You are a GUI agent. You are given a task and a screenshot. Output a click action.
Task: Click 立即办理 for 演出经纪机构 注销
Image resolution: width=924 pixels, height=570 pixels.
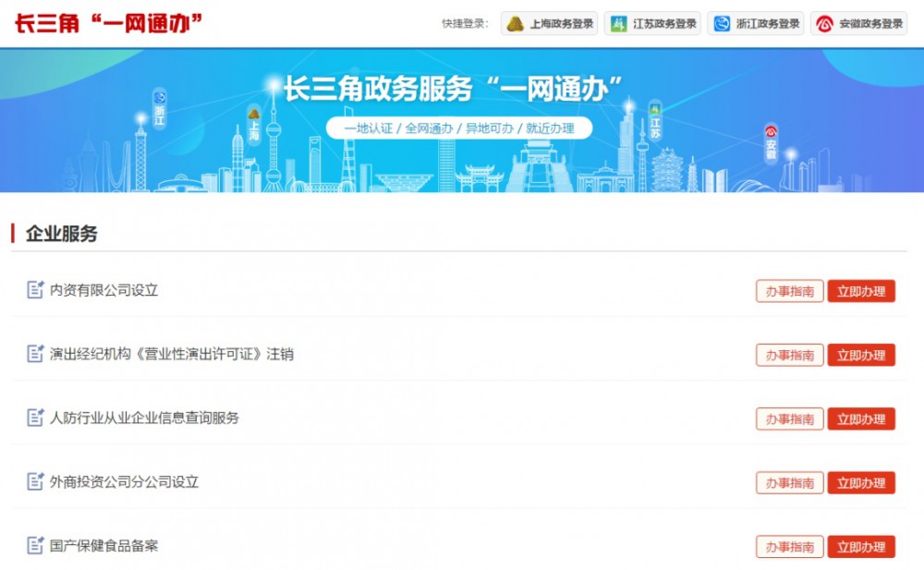(861, 355)
